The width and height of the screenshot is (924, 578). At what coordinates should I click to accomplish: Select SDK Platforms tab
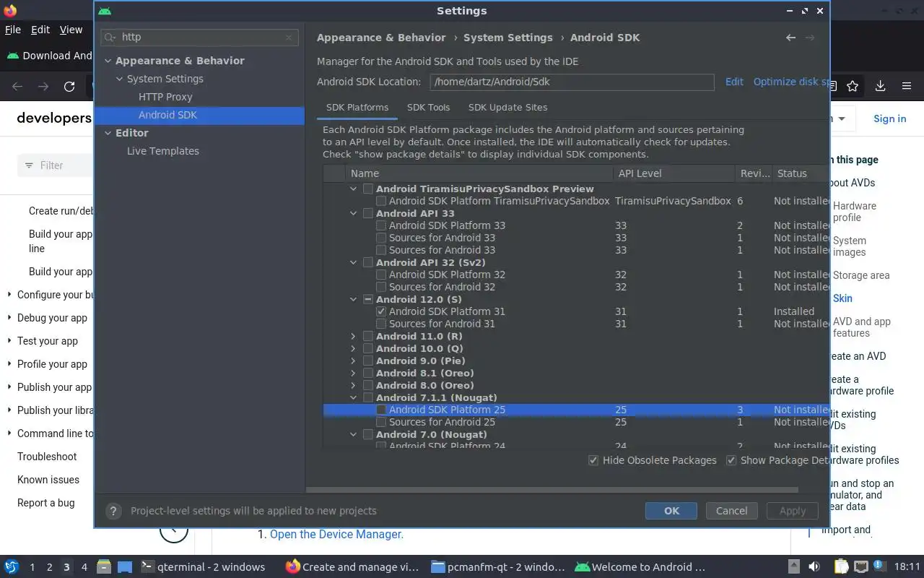[x=357, y=107]
